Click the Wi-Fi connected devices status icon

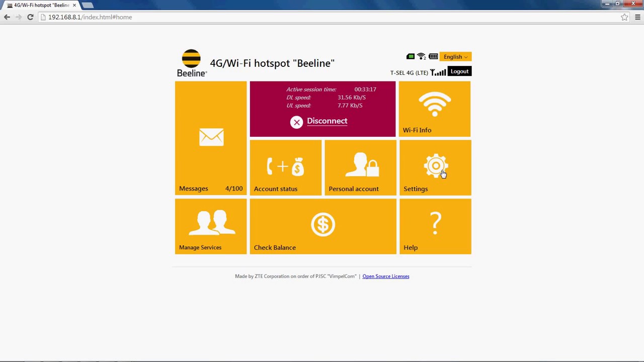point(422,57)
